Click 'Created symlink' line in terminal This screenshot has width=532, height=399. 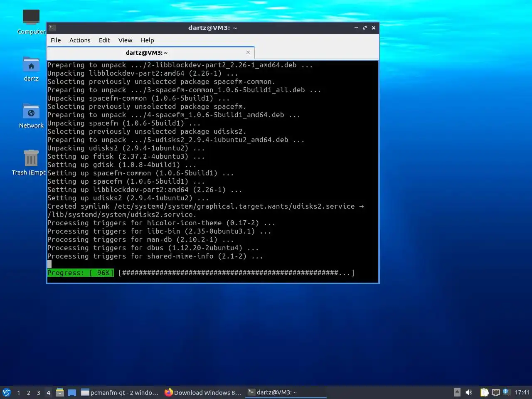tap(205, 207)
